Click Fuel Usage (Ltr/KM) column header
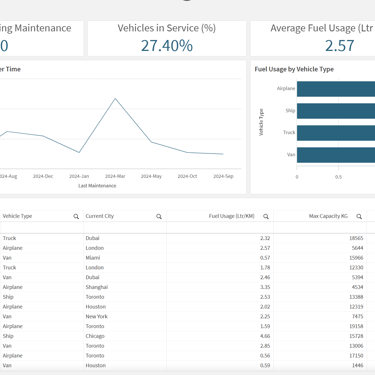The image size is (375, 375). 232,216
